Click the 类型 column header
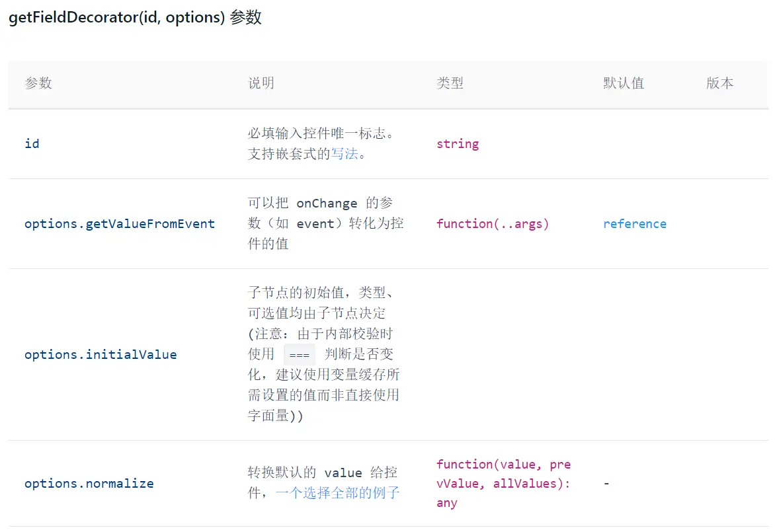Viewport: 773px width, 532px height. [450, 83]
